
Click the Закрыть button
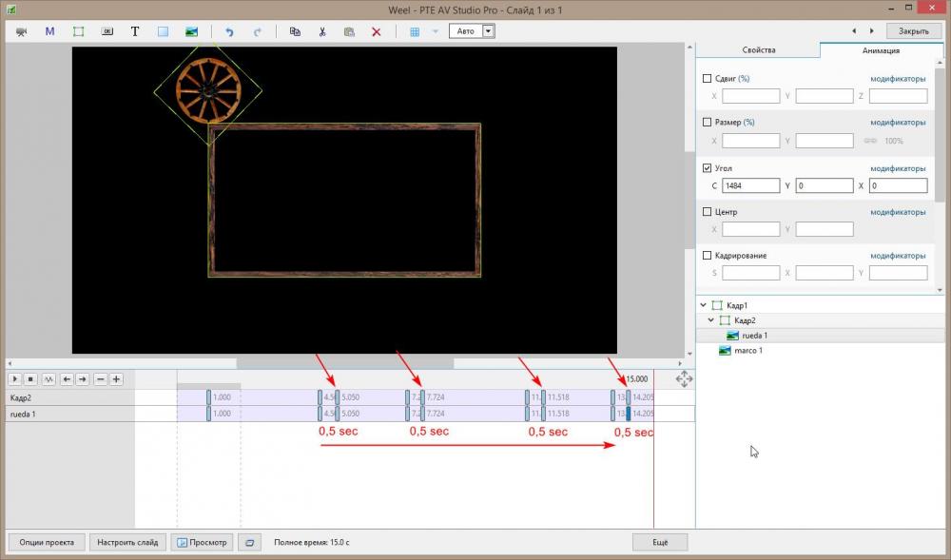[x=913, y=31]
